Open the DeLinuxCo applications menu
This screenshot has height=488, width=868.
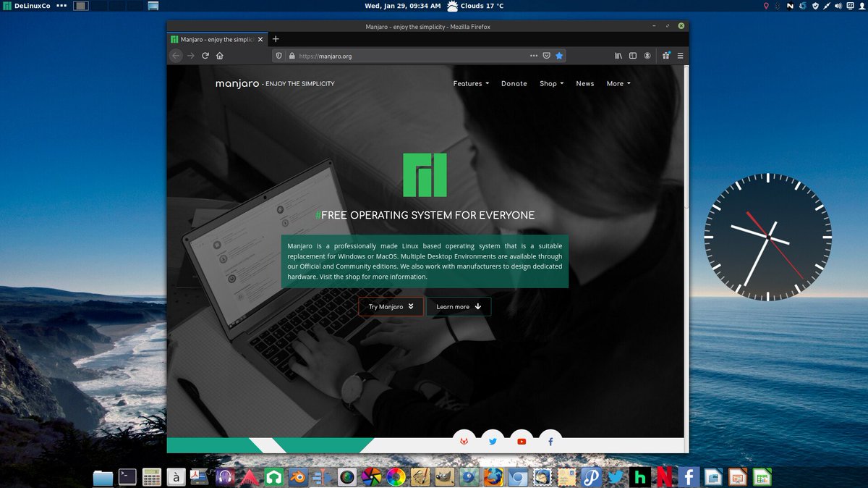tap(26, 6)
